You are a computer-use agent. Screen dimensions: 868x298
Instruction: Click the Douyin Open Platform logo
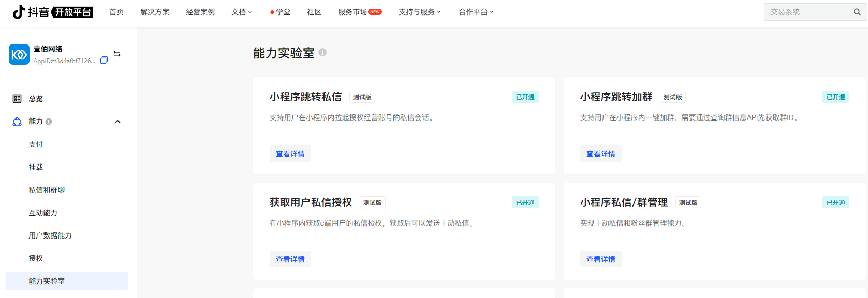[x=52, y=12]
